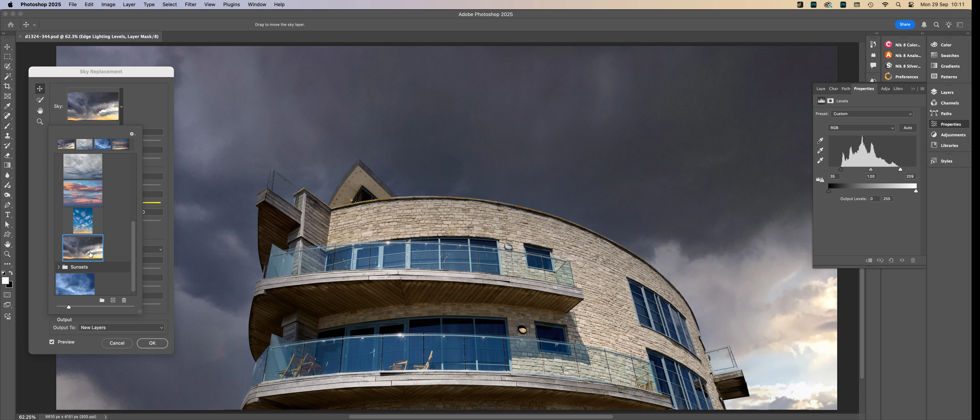The width and height of the screenshot is (980, 420).
Task: Uncheck the Preview checkbox
Action: pos(52,342)
